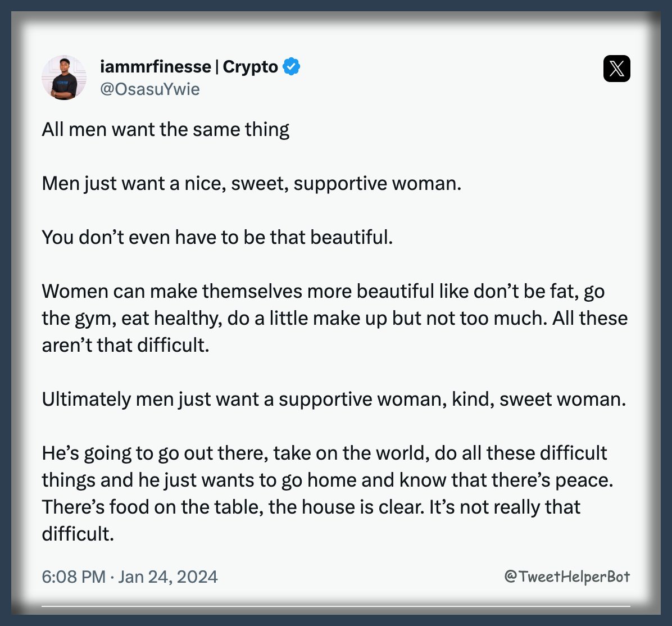
Task: Click the final word "difficult." of the tweet
Action: 78,534
